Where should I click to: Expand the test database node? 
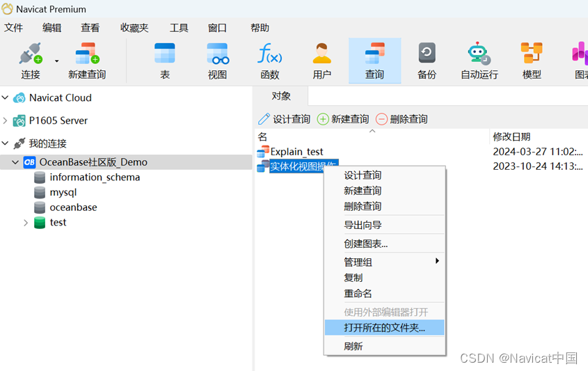pos(26,223)
